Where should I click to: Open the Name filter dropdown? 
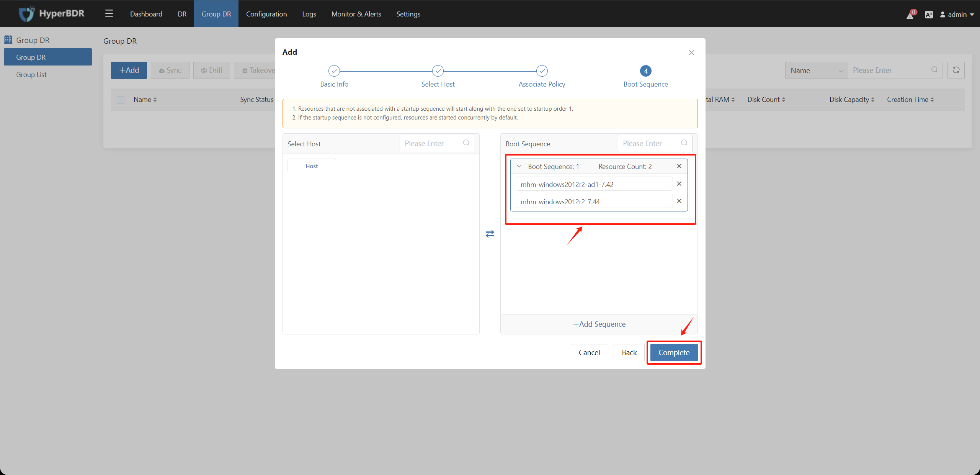pos(817,70)
